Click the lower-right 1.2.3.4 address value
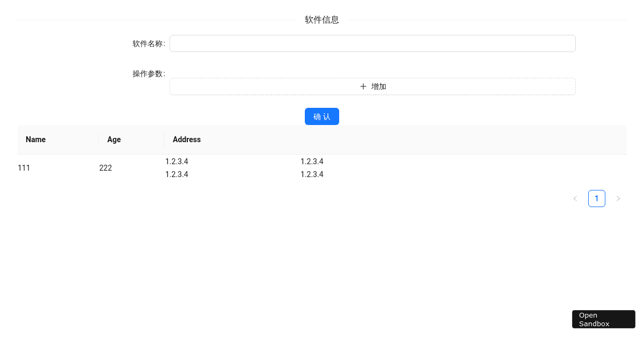 tap(312, 174)
